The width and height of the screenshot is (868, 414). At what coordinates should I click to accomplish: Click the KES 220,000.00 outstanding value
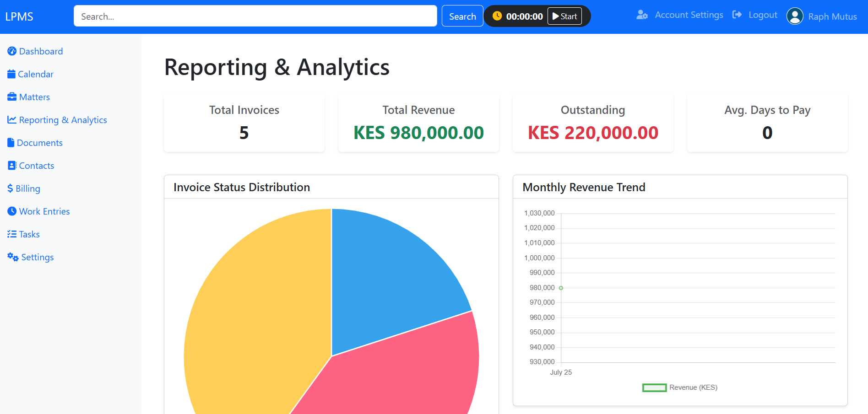[x=593, y=133]
